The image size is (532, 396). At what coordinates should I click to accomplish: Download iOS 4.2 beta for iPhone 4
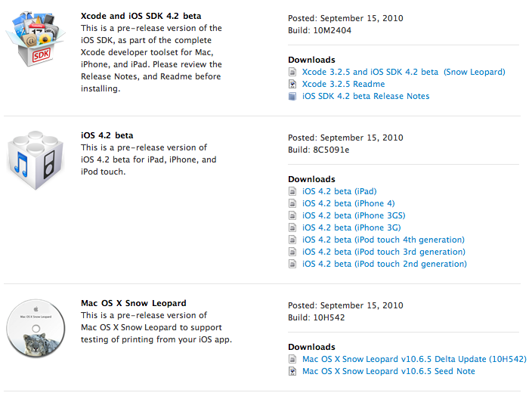(348, 203)
